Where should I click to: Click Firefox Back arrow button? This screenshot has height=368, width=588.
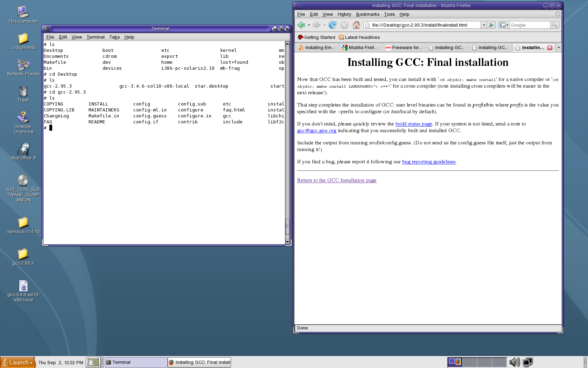301,25
